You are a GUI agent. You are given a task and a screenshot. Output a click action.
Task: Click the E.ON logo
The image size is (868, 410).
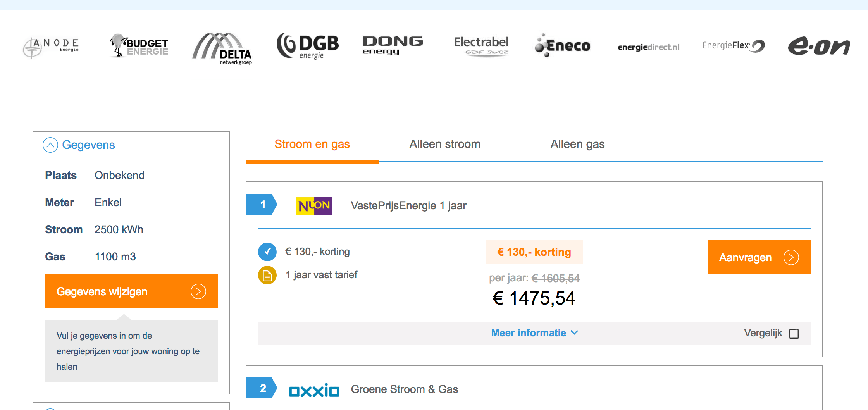[x=819, y=46]
